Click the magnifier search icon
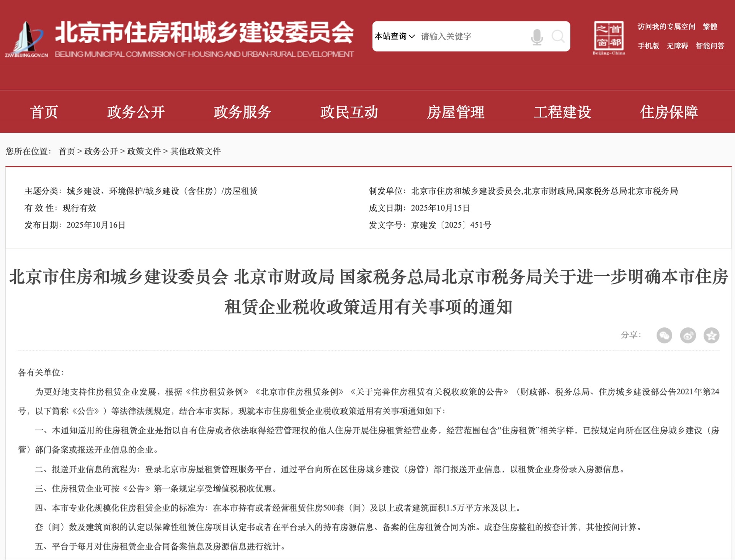735x560 pixels. (558, 37)
